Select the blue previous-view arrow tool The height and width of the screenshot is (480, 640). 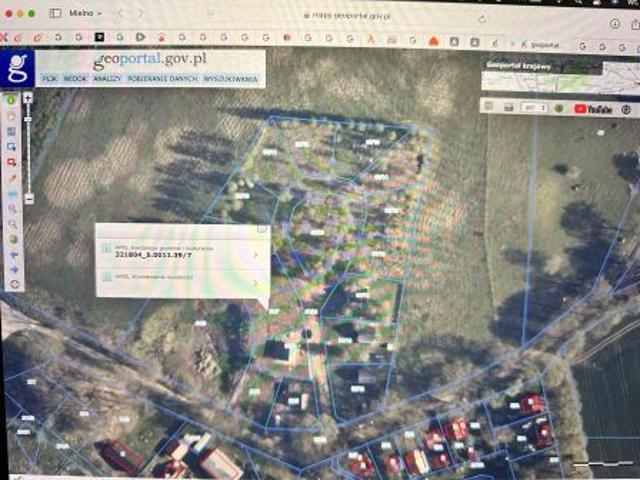11,254
